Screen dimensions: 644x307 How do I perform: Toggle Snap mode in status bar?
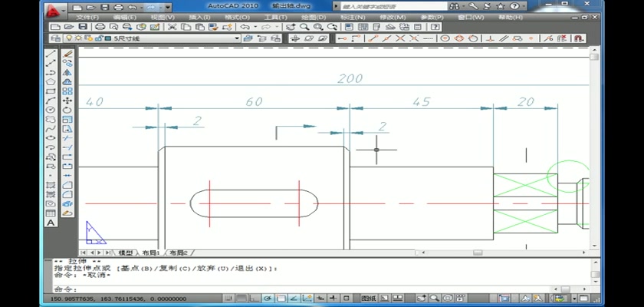coord(229,299)
